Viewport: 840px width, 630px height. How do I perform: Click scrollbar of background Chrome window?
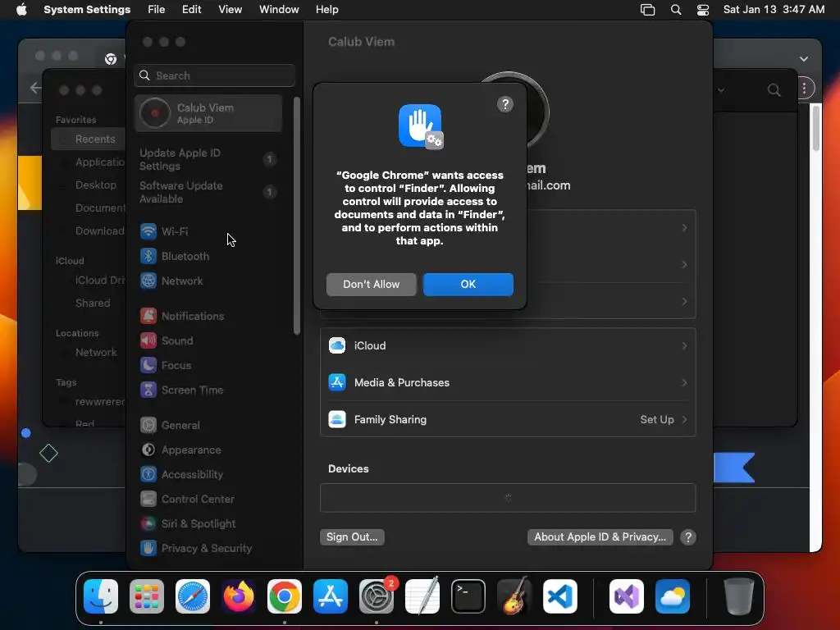(x=815, y=129)
